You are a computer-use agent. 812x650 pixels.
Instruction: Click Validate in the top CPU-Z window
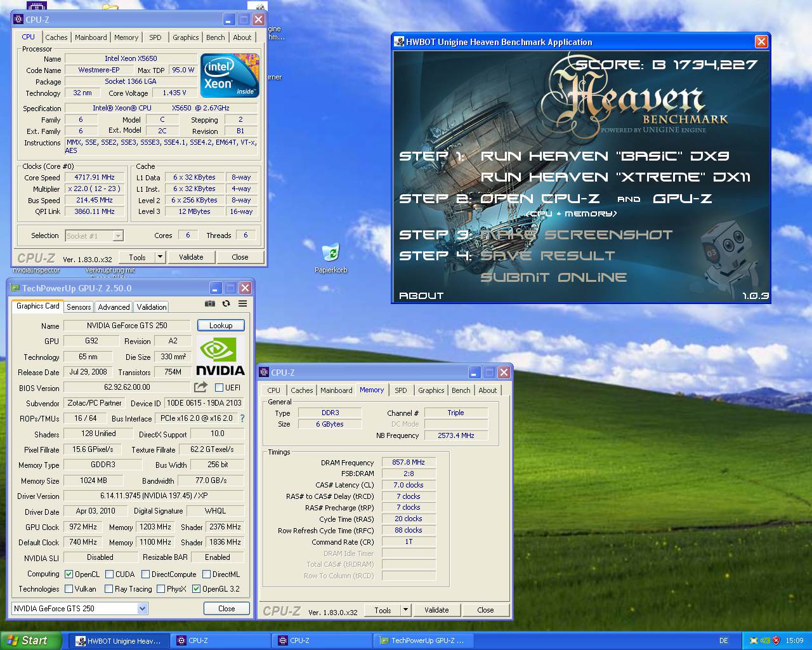pyautogui.click(x=191, y=257)
